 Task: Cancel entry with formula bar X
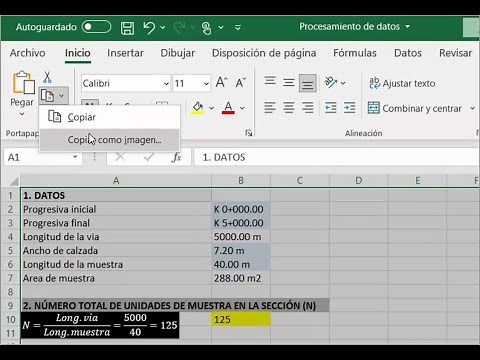[x=120, y=157]
